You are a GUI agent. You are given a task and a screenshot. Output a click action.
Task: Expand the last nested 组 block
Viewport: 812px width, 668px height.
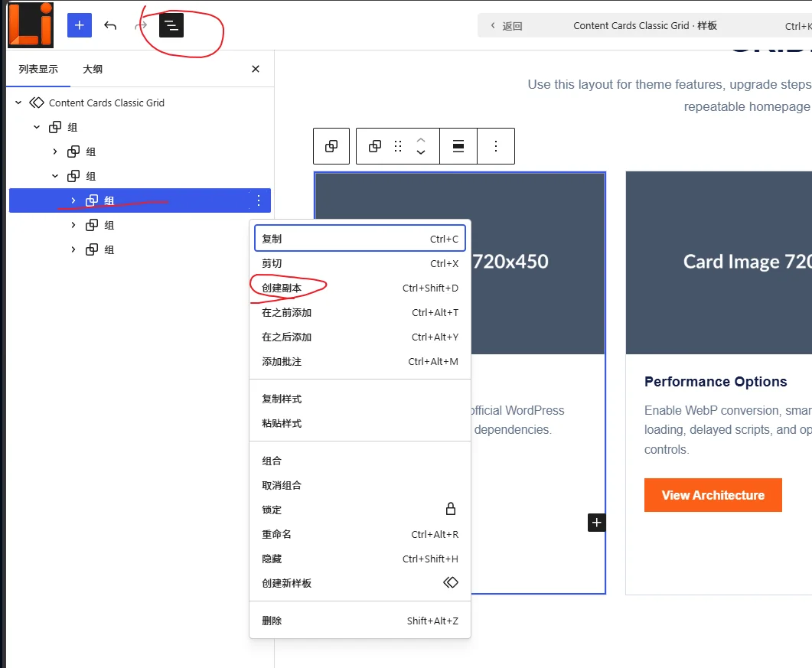73,249
